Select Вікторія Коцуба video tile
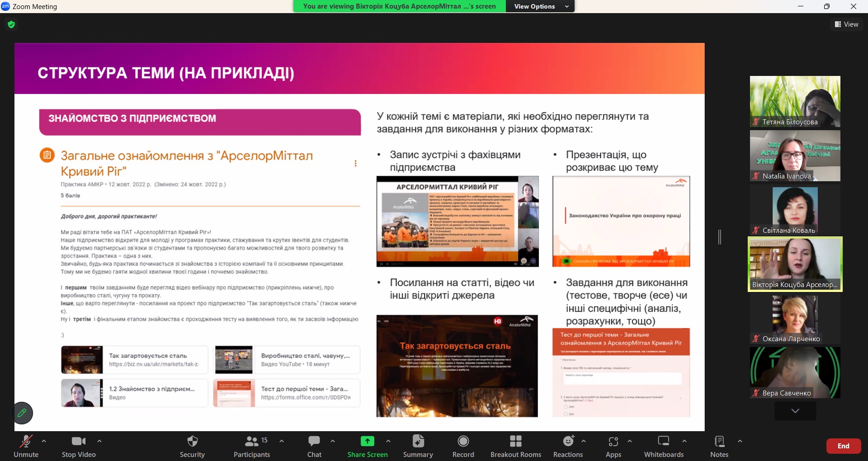The height and width of the screenshot is (461, 868). pos(795,264)
